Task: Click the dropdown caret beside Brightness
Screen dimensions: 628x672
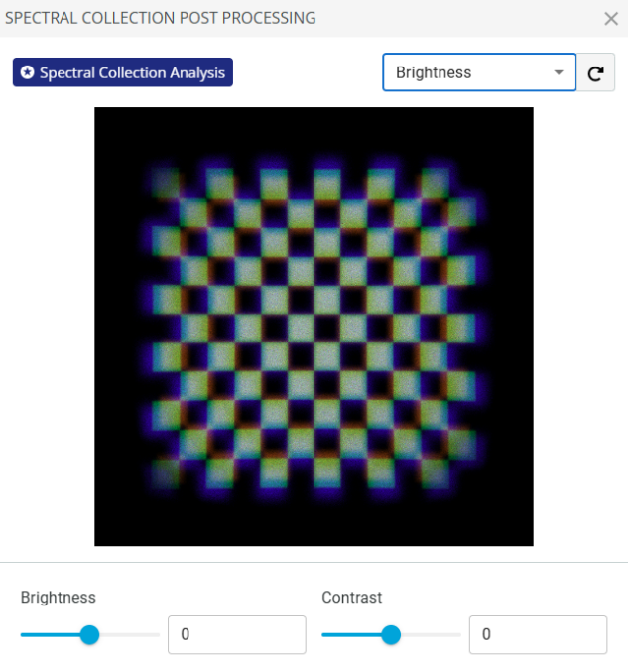Action: coord(559,72)
